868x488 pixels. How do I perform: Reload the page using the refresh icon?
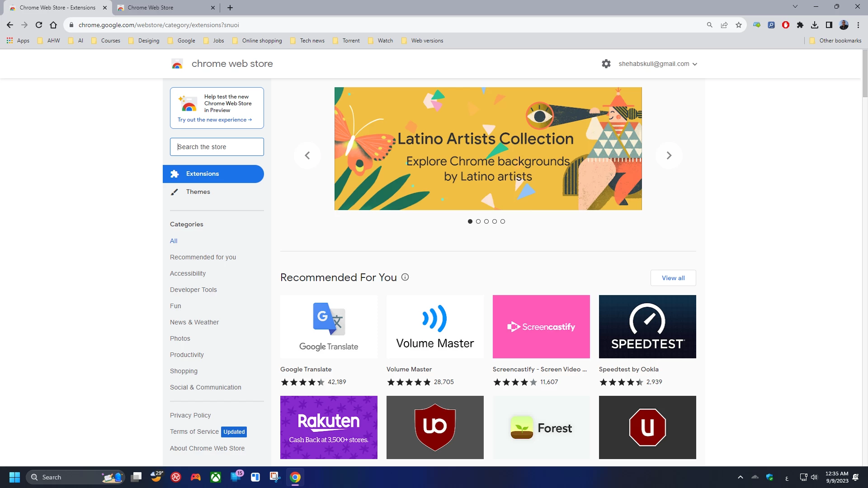tap(39, 25)
